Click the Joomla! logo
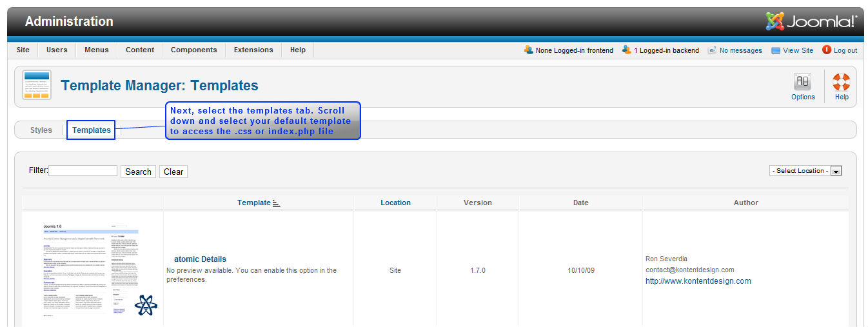 [811, 21]
